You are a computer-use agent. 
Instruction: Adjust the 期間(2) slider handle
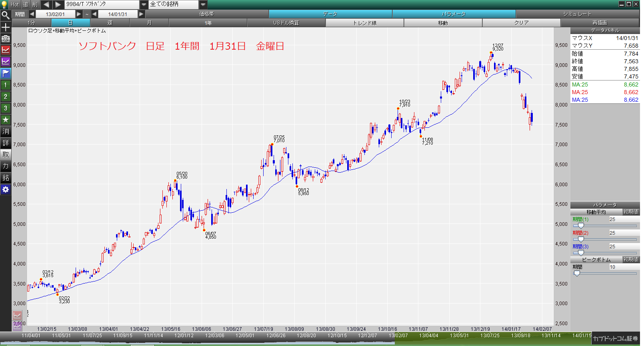581,239
